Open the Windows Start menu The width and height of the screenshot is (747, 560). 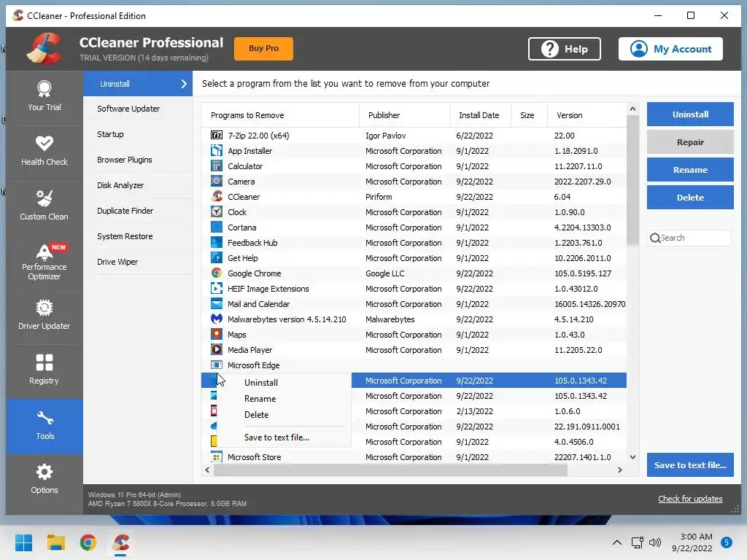(x=24, y=542)
